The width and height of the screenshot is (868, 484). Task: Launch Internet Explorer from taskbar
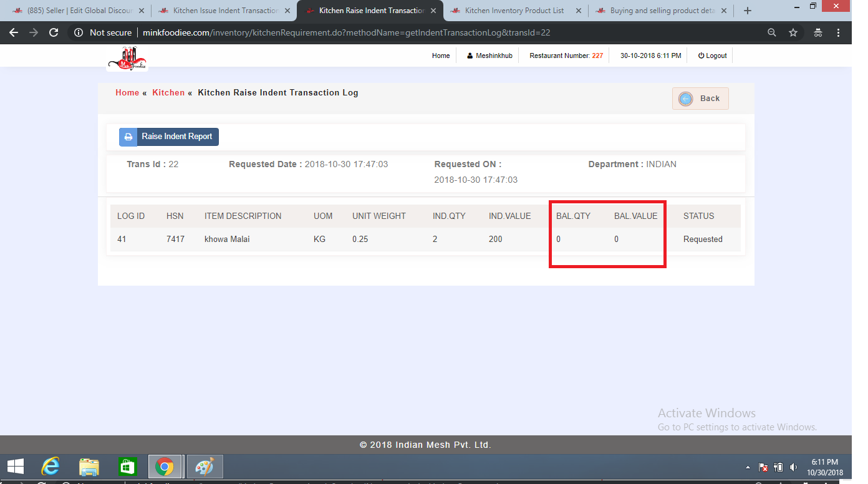click(x=51, y=467)
